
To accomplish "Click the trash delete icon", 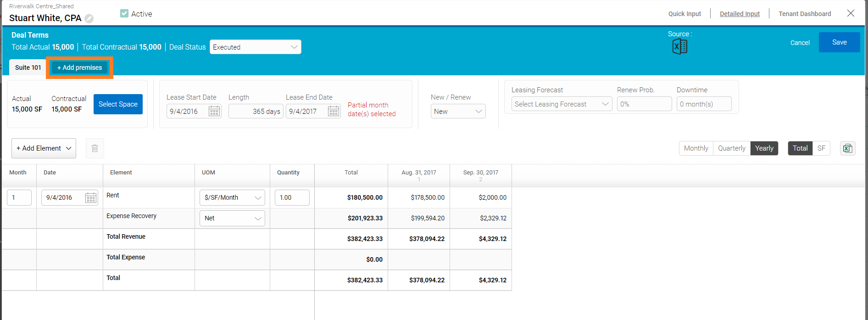I will [95, 148].
